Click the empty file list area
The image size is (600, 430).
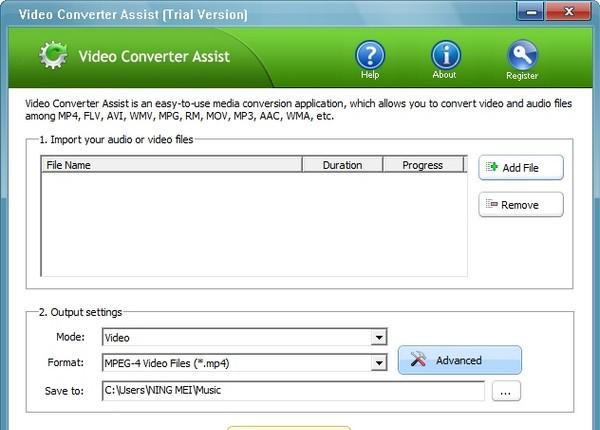click(254, 224)
